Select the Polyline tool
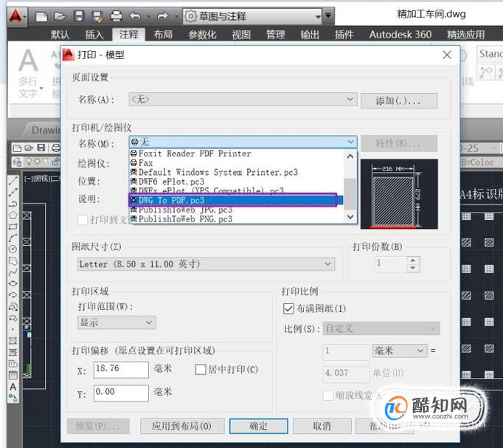This screenshot has height=448, width=503. 13,204
